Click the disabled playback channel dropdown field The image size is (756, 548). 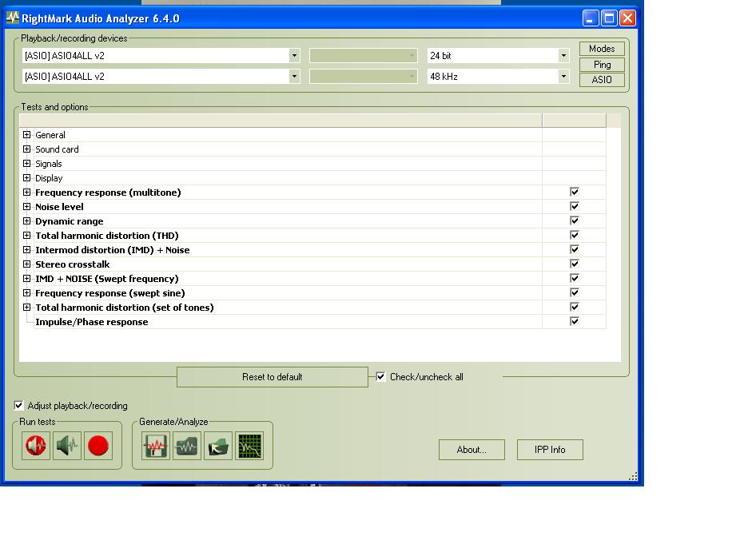pyautogui.click(x=363, y=55)
